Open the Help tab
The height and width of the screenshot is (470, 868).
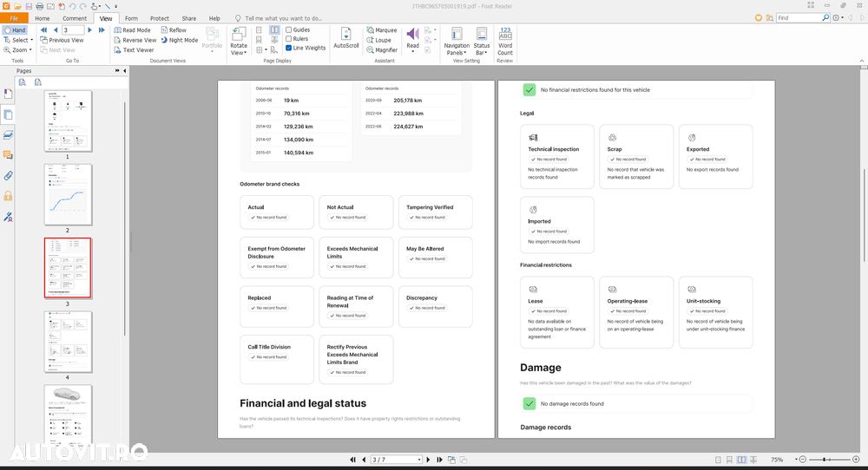214,18
